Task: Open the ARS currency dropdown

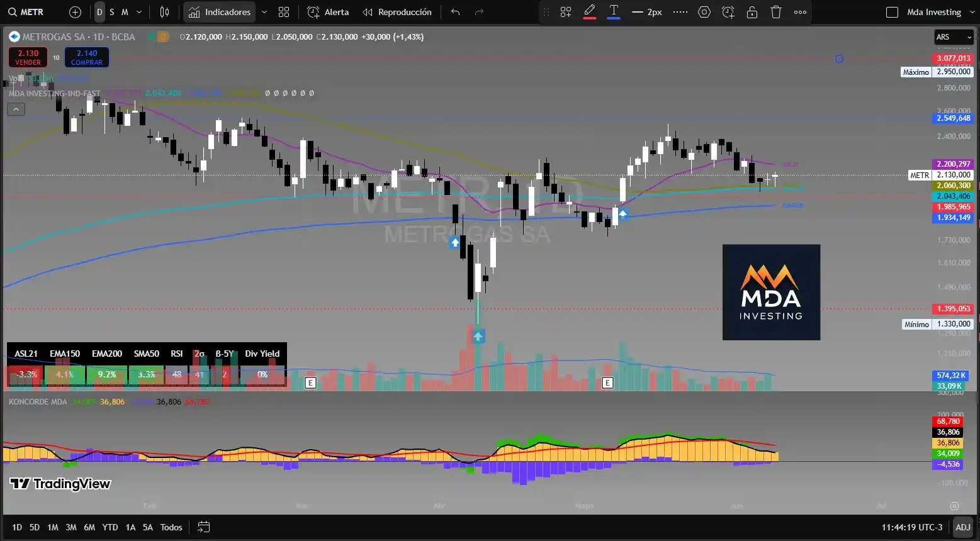Action: pyautogui.click(x=954, y=37)
